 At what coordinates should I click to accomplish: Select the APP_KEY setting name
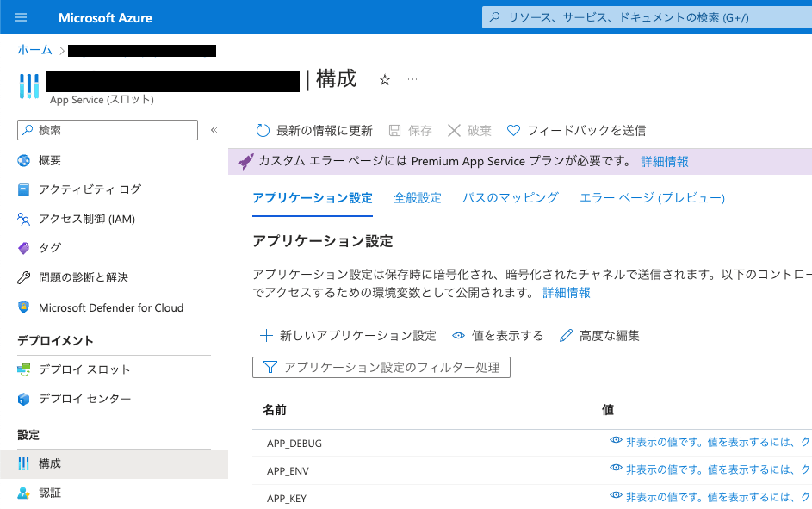click(x=287, y=498)
